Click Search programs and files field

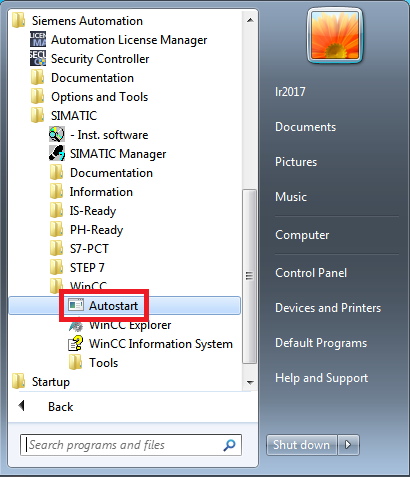coord(131,445)
